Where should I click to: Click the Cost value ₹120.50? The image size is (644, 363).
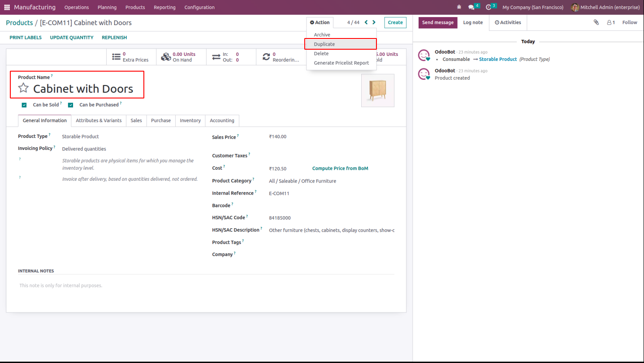pos(278,169)
